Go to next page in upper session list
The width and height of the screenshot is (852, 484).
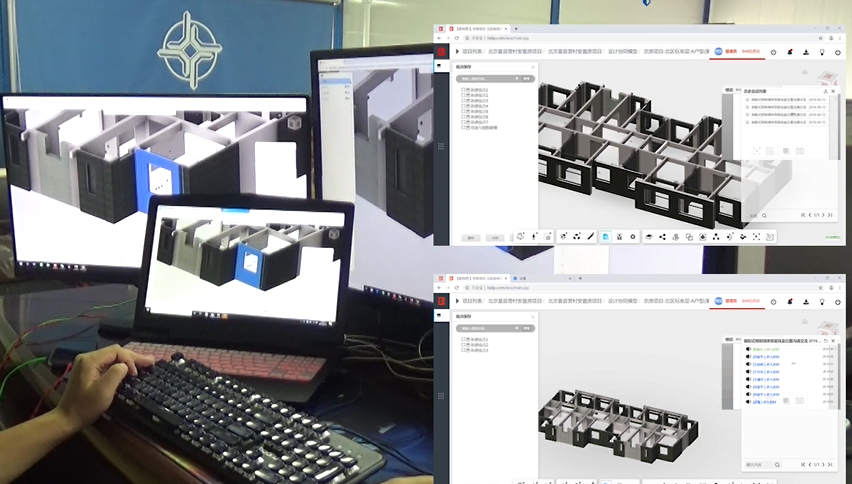[823, 215]
